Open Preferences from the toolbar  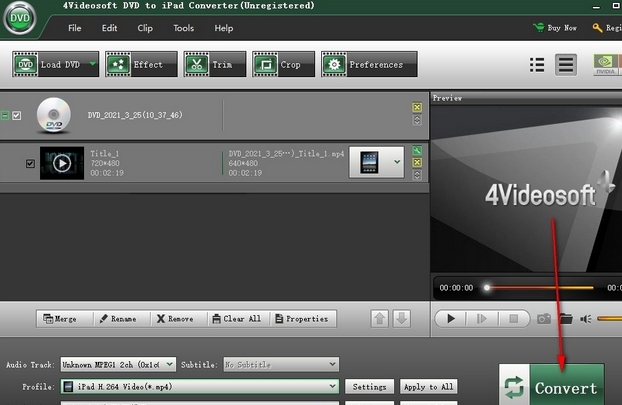click(369, 64)
